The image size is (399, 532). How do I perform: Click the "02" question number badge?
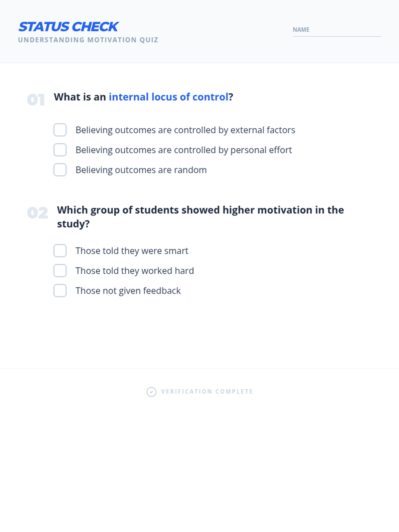pos(37,213)
